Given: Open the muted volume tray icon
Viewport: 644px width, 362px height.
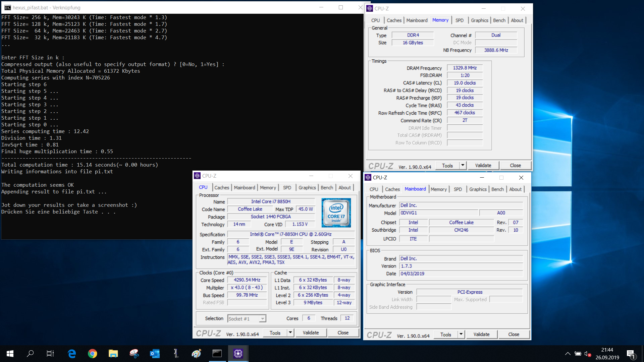Looking at the screenshot, I should click(x=587, y=354).
